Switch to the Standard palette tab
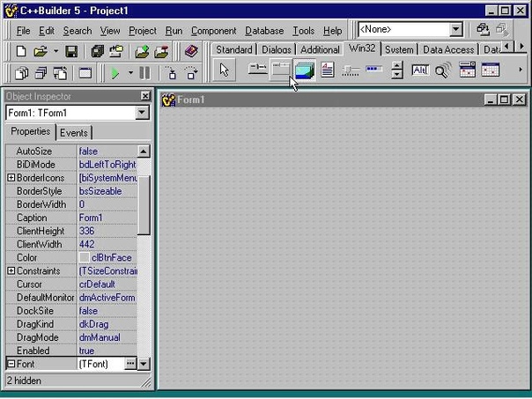 (x=233, y=49)
